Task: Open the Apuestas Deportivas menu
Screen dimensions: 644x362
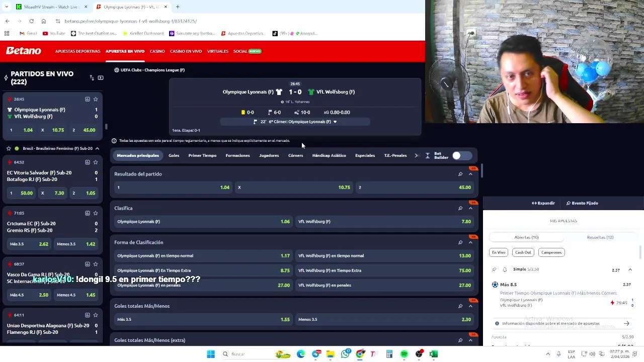Action: [x=77, y=51]
